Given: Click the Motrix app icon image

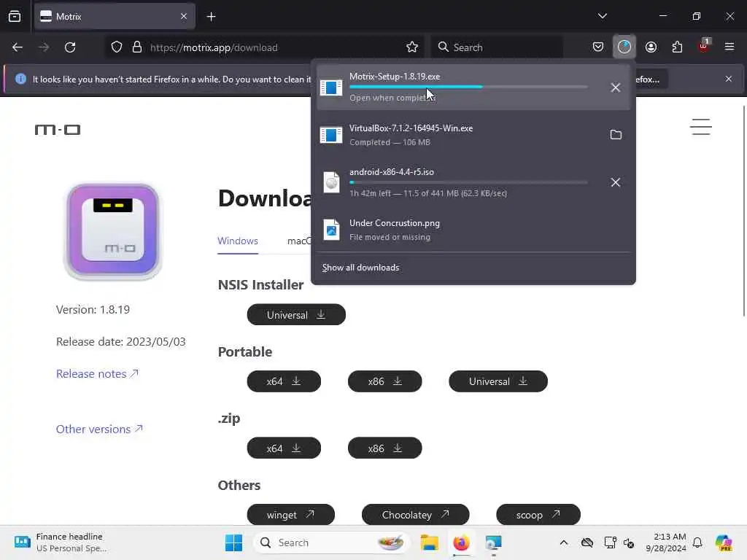Looking at the screenshot, I should [113, 231].
